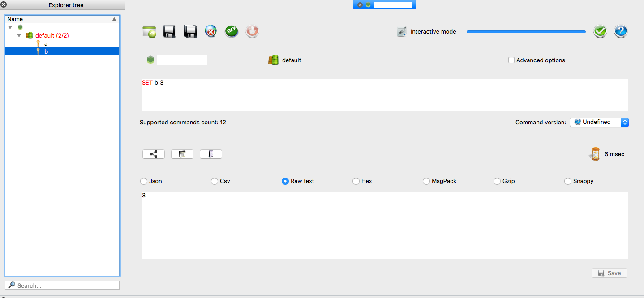
Task: Select the Raw text output format
Action: 285,181
